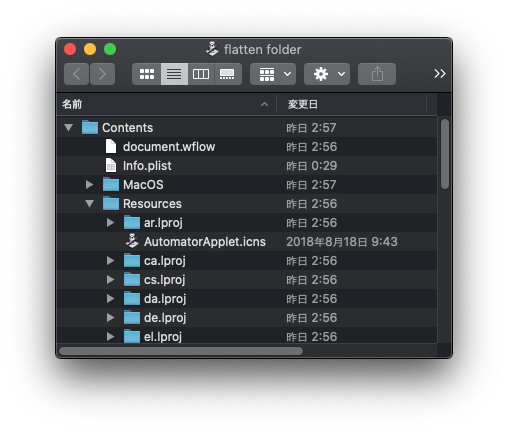The height and width of the screenshot is (432, 508).
Task: Open the gear action menu
Action: [x=327, y=74]
